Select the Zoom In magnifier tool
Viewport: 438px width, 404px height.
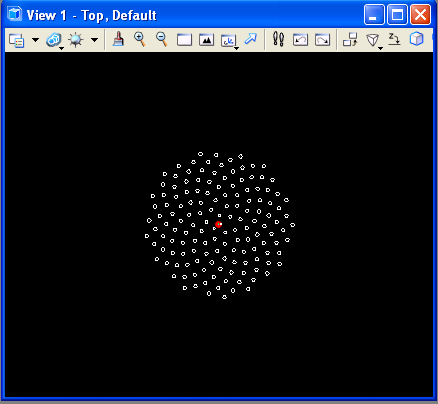(140, 39)
